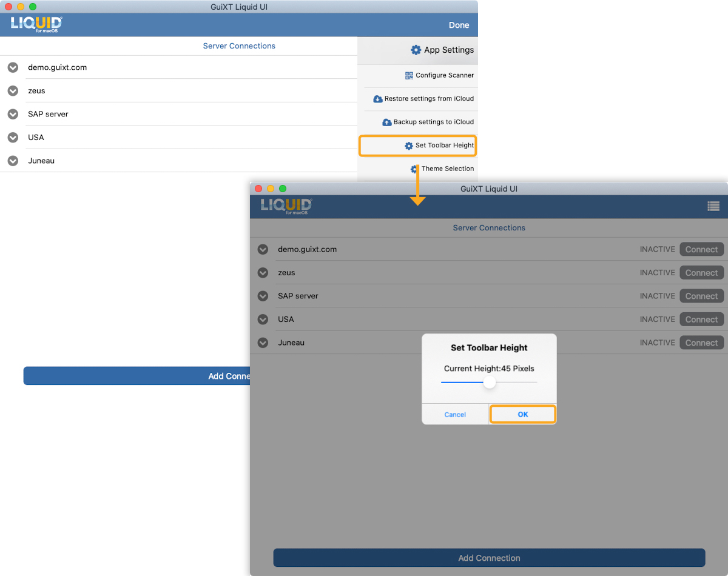
Task: Expand demo.guixt.com in the back window
Action: 13,67
